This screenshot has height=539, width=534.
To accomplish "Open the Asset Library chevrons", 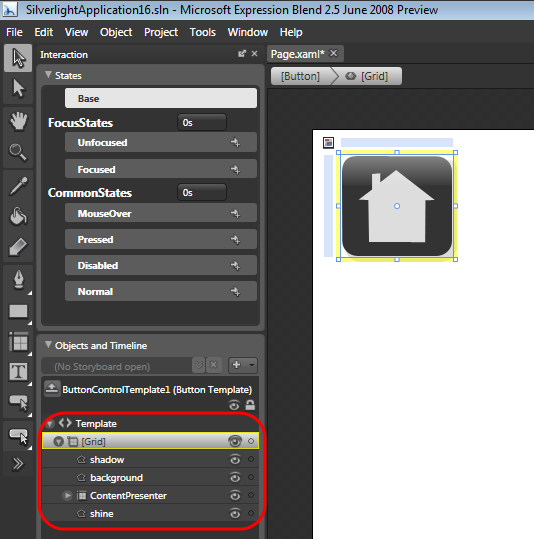I will click(x=18, y=464).
